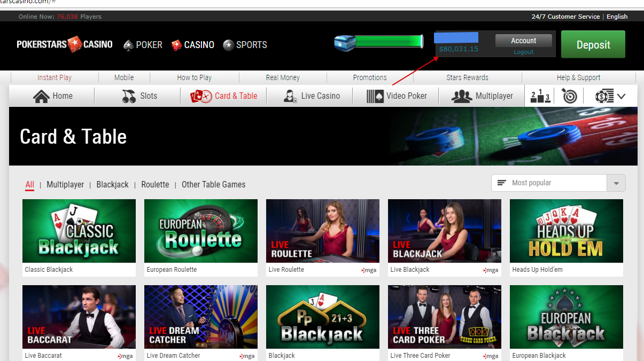This screenshot has width=644, height=361.
Task: Click the PokerStars Casino logo
Action: point(65,44)
